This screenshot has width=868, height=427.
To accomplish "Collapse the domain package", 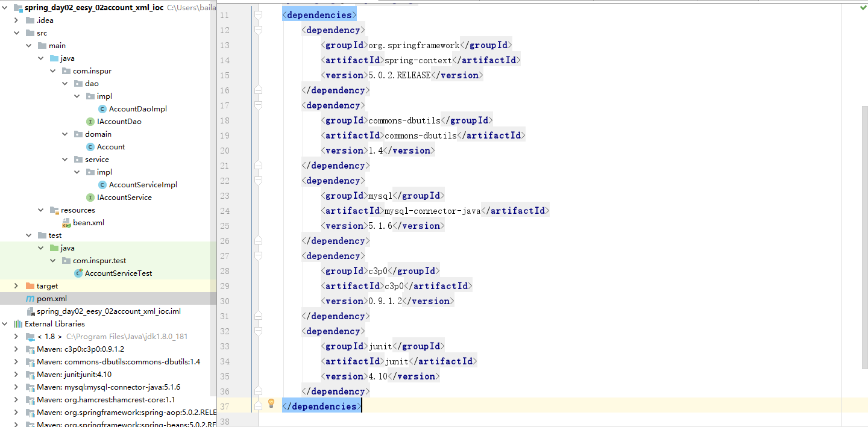I will tap(65, 134).
